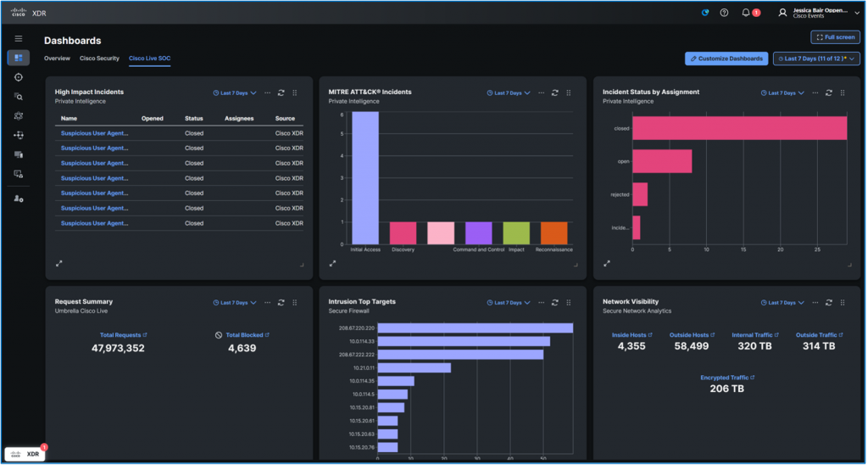Screen dimensions: 868x465
Task: Select the dashboards icon in left sidebar
Action: [18, 58]
